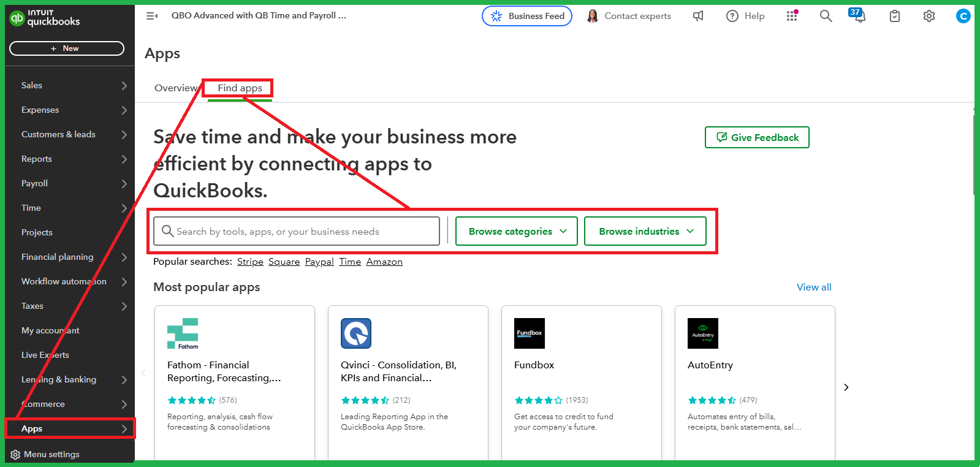Image resolution: width=980 pixels, height=467 pixels.
Task: Open My accountant in the sidebar
Action: pyautogui.click(x=50, y=331)
